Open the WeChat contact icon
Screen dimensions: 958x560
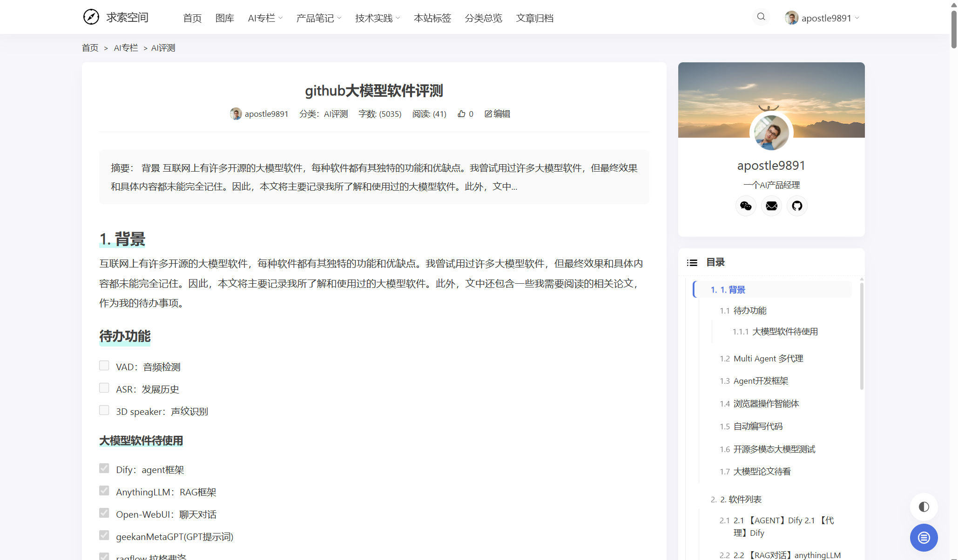click(x=746, y=206)
